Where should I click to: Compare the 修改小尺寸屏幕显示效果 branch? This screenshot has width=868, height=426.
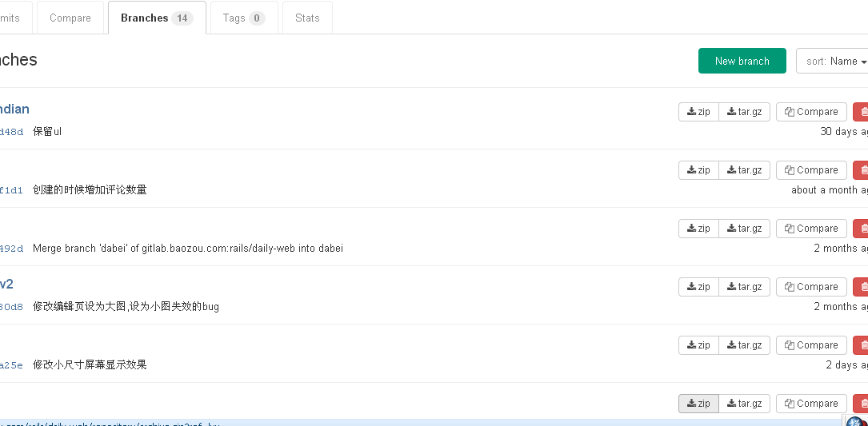[x=811, y=345]
